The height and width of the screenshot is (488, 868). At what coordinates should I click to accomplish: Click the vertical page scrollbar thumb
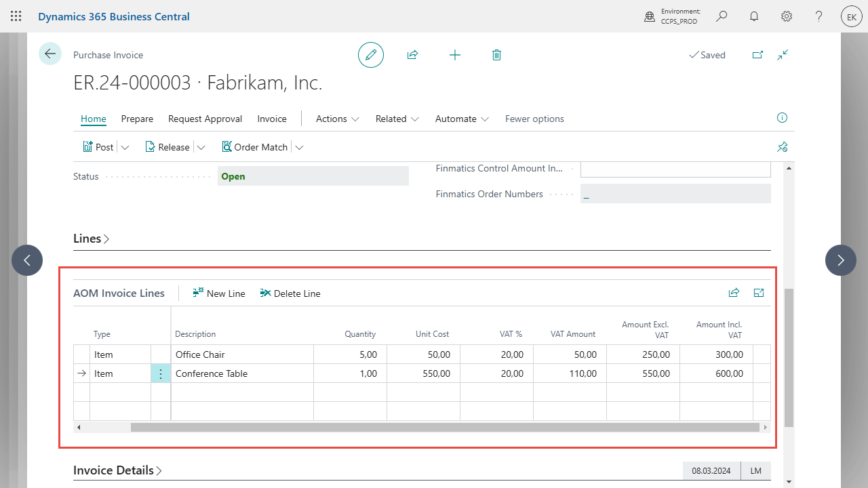789,357
